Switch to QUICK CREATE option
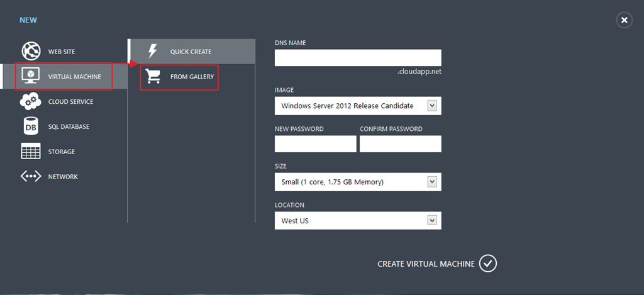Viewport: 644px width, 295px height. [192, 52]
